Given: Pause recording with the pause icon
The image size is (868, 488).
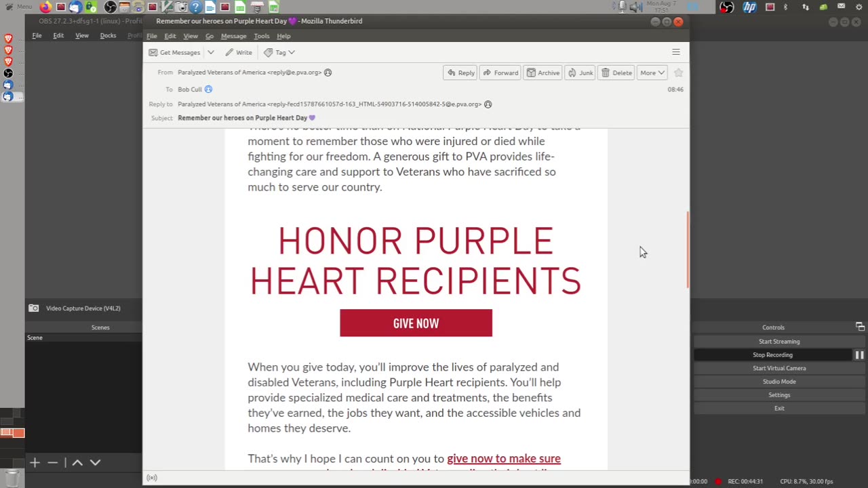Looking at the screenshot, I should (859, 355).
